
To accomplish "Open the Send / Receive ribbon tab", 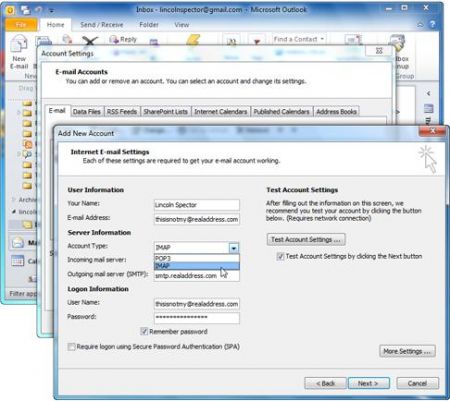I will (102, 25).
